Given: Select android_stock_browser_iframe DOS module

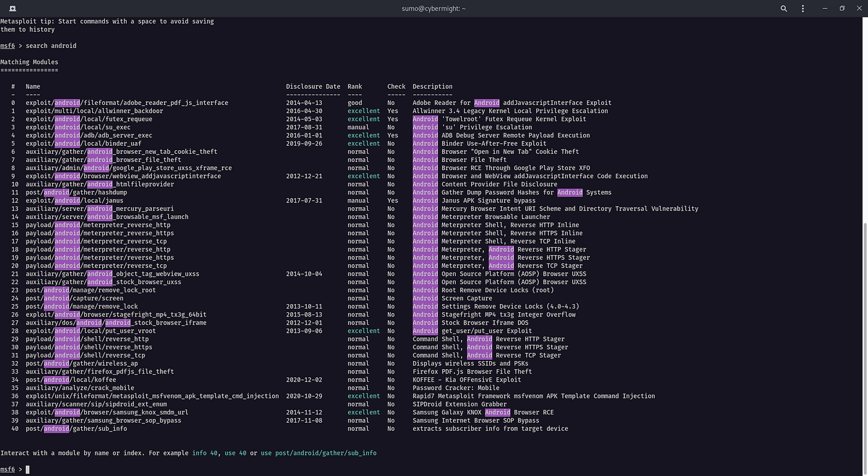Looking at the screenshot, I should click(x=116, y=323).
